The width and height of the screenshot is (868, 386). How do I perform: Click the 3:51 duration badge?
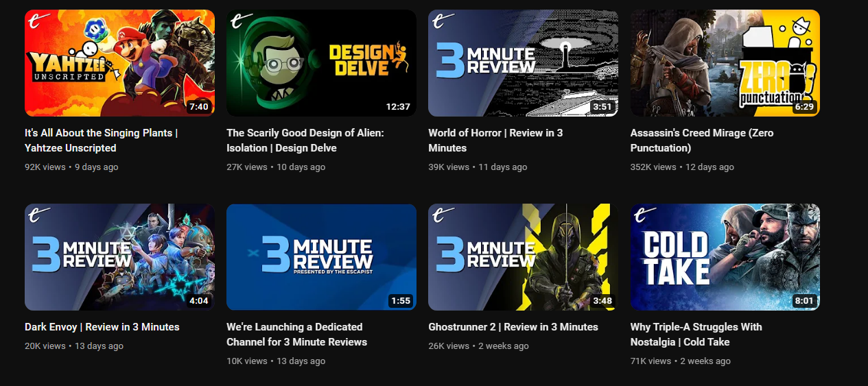(602, 107)
